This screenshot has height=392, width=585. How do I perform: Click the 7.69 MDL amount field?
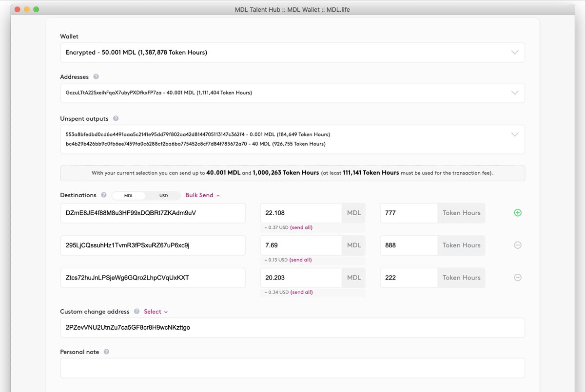[301, 245]
